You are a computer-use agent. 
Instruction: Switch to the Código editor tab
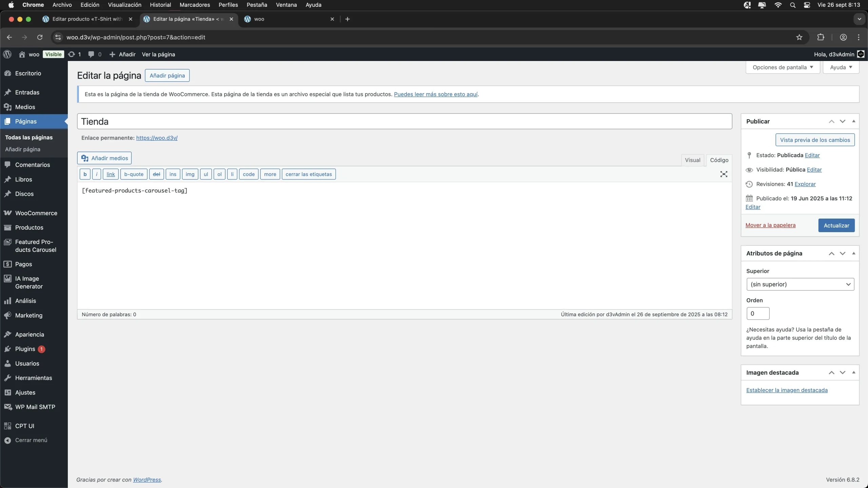pos(719,160)
